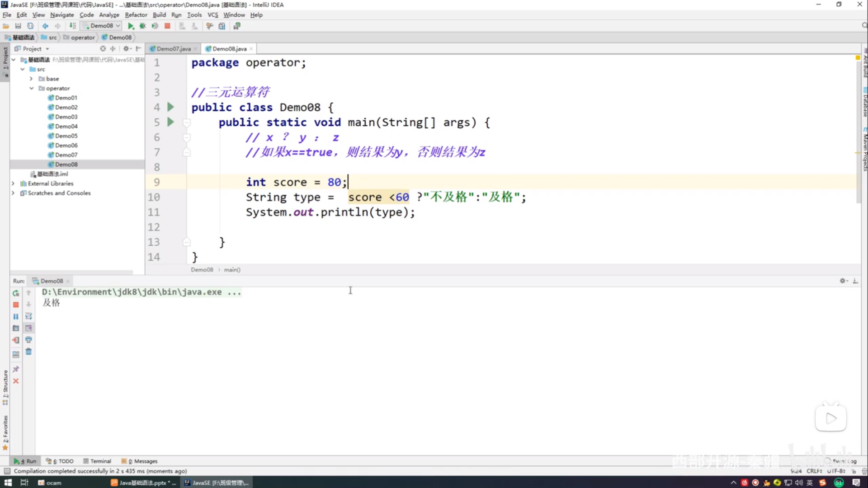This screenshot has width=868, height=488.
Task: Open the TODO tool window button
Action: tap(60, 461)
